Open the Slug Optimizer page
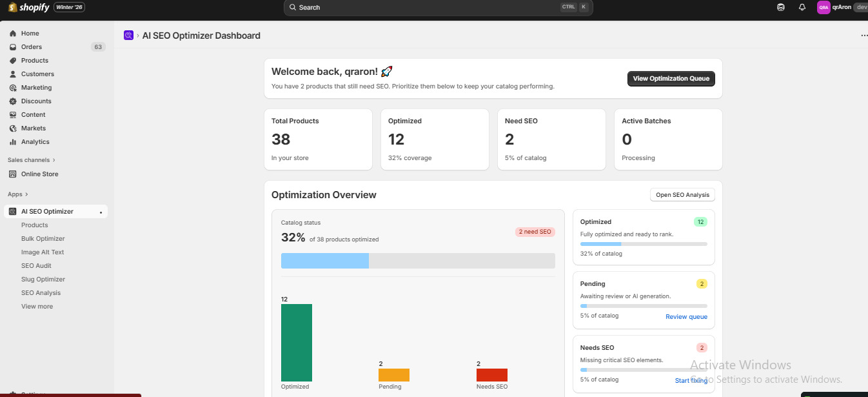Viewport: 868px width, 397px height. [43, 280]
